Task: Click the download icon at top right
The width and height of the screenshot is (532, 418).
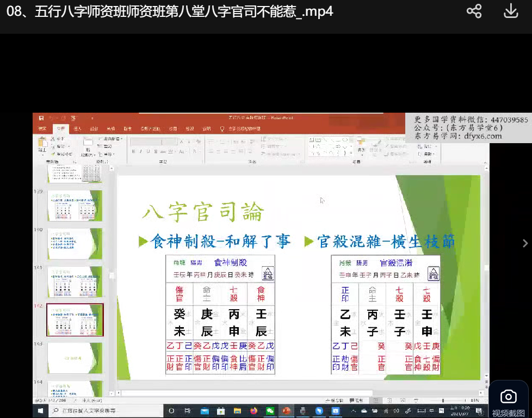Action: [x=511, y=11]
